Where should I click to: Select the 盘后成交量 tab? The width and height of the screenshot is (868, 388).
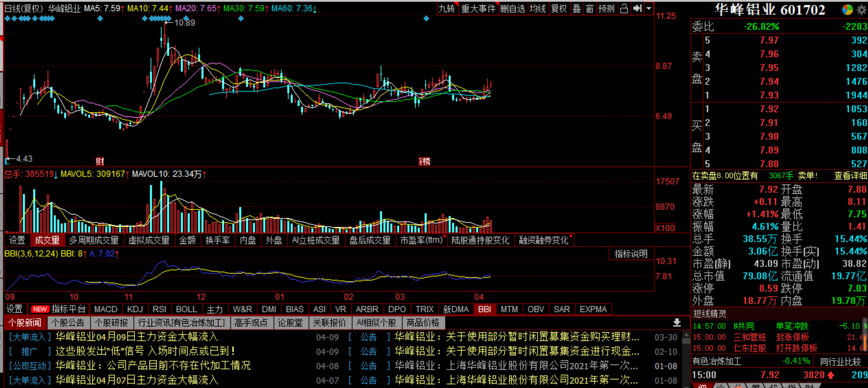click(x=370, y=240)
